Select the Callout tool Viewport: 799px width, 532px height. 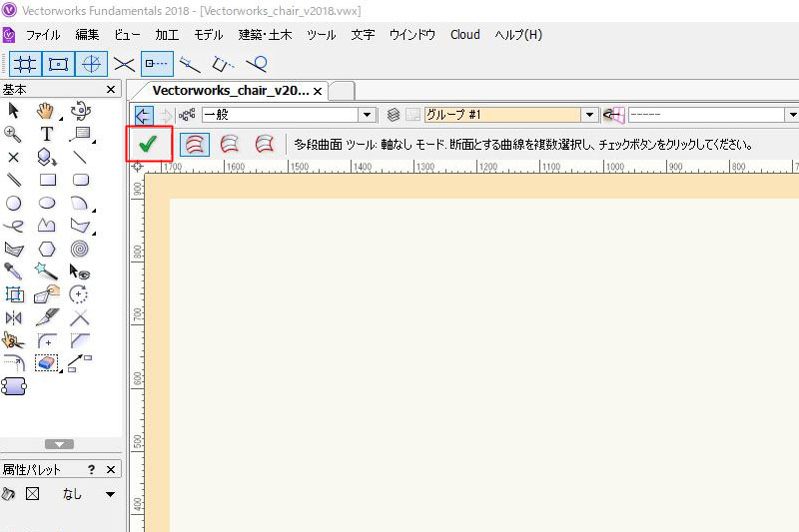point(81,134)
